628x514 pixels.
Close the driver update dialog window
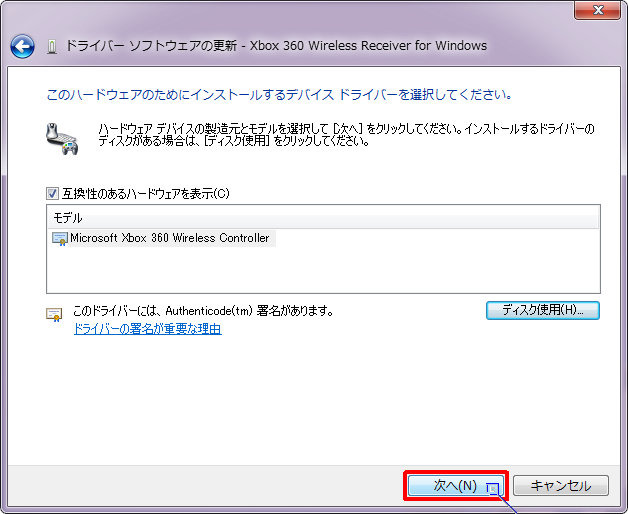(598, 10)
